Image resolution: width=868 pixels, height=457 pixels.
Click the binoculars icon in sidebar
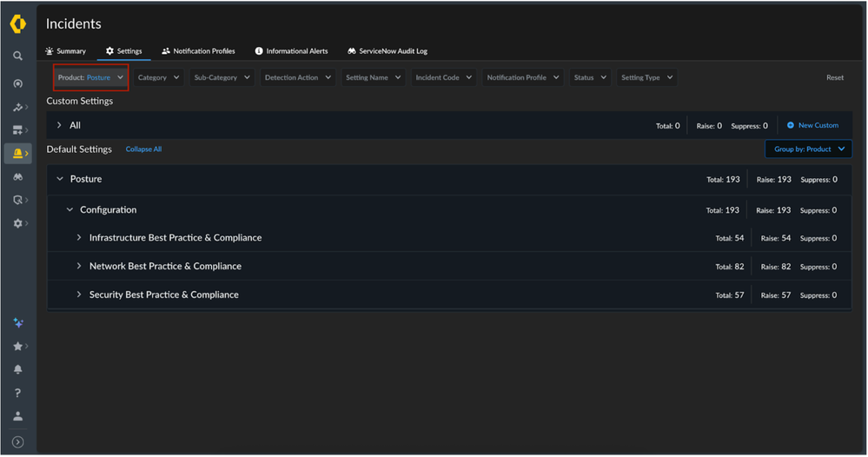[x=17, y=177]
